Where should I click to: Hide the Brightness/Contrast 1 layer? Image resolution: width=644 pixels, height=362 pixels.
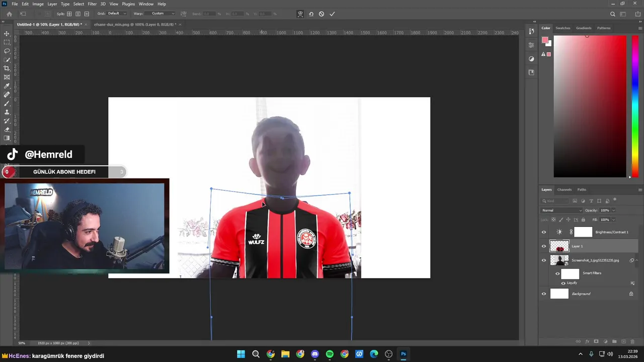[x=543, y=232]
